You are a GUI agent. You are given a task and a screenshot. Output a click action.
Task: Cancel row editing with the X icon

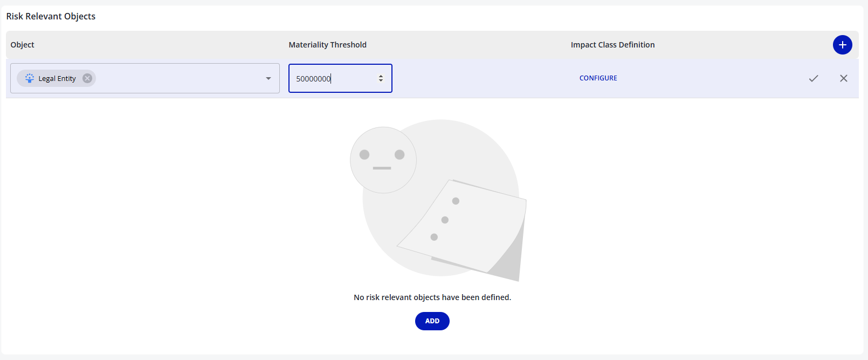(x=844, y=78)
